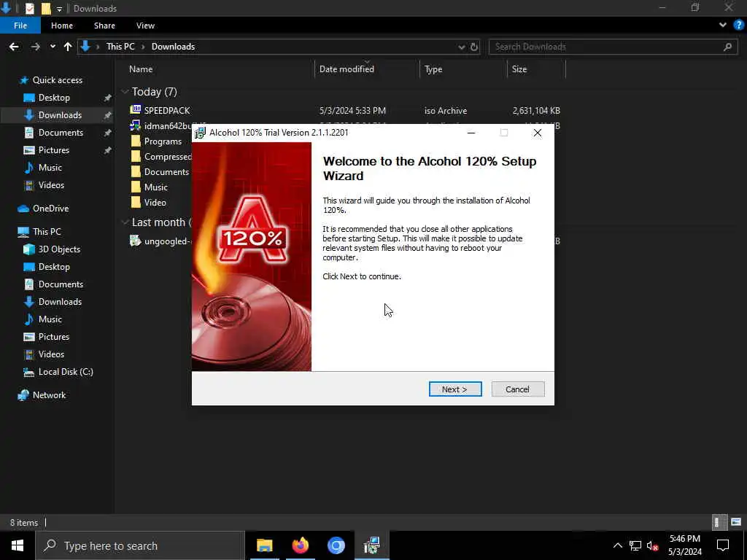Open 3D Objects under This PC

(x=59, y=249)
